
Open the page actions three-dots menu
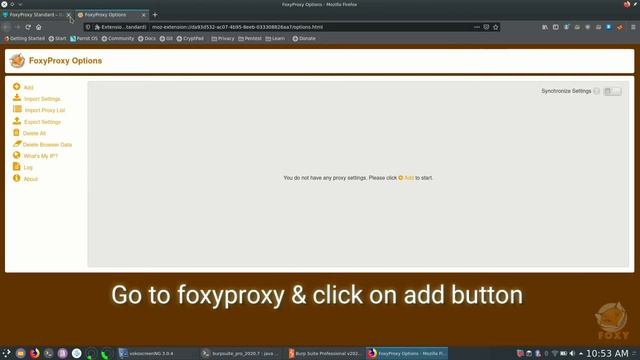[x=476, y=27]
